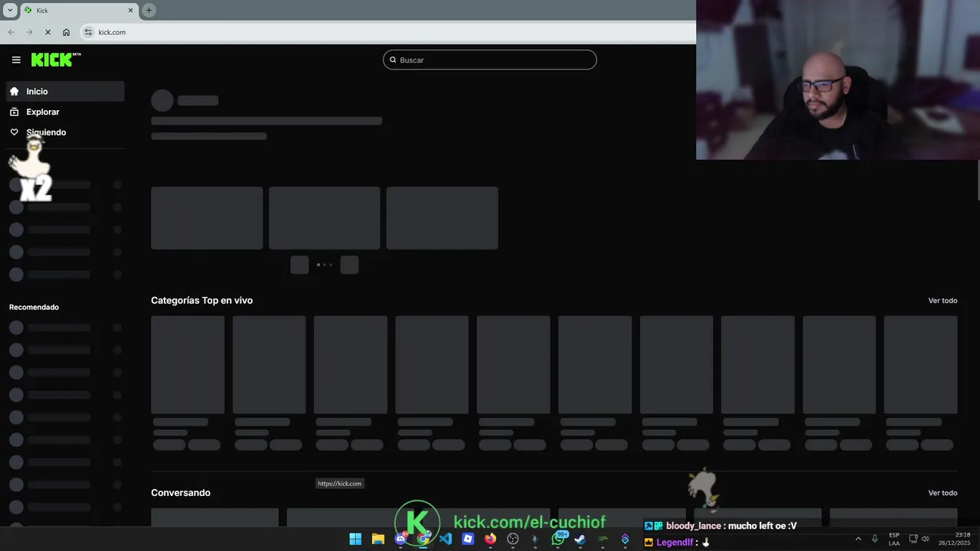Go back in browser history
The width and height of the screenshot is (980, 551).
[11, 32]
